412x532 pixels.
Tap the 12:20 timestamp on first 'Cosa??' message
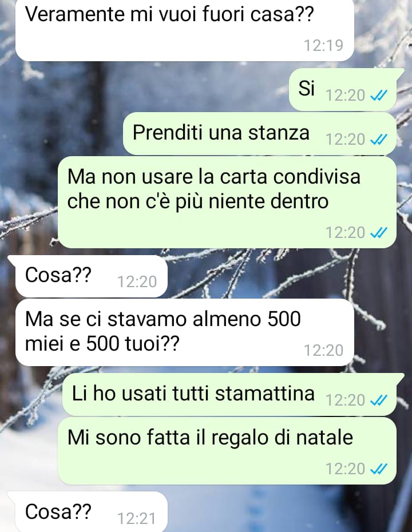pos(137,282)
